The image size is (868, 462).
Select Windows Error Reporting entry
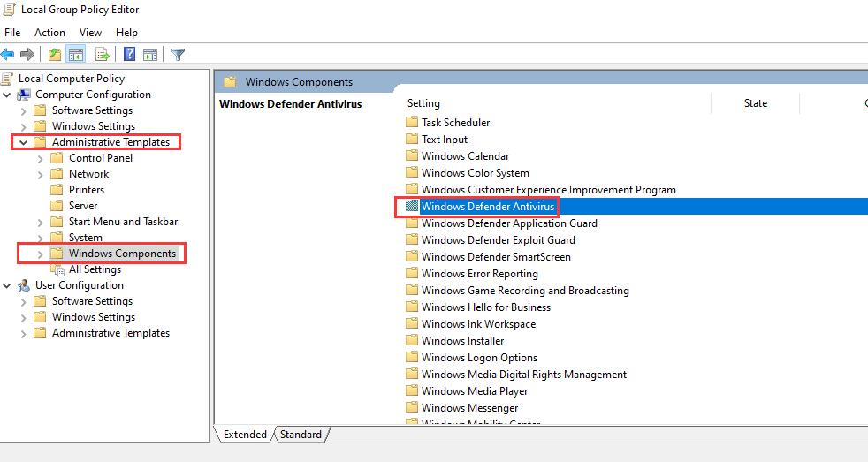(479, 273)
